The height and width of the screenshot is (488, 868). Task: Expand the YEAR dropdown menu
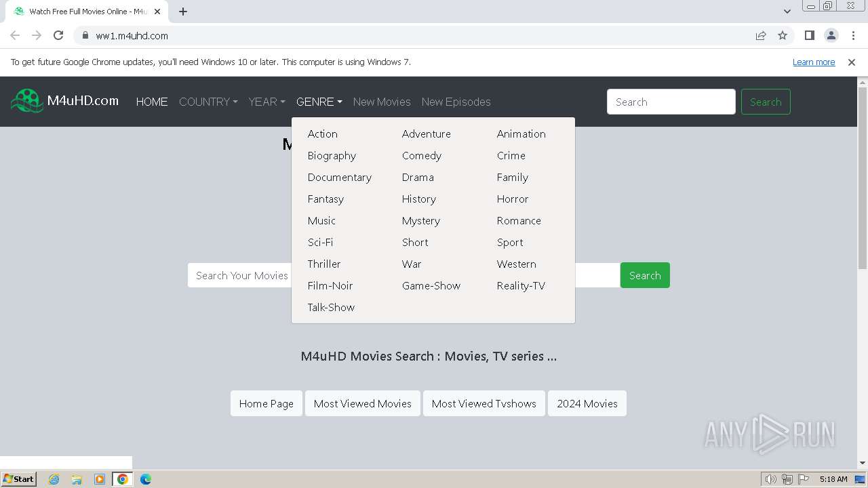pyautogui.click(x=267, y=102)
